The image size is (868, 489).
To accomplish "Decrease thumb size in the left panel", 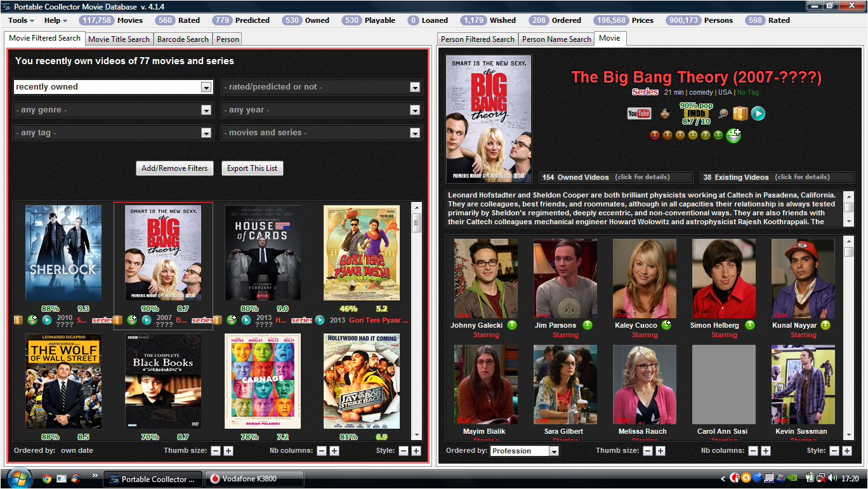I will click(216, 450).
